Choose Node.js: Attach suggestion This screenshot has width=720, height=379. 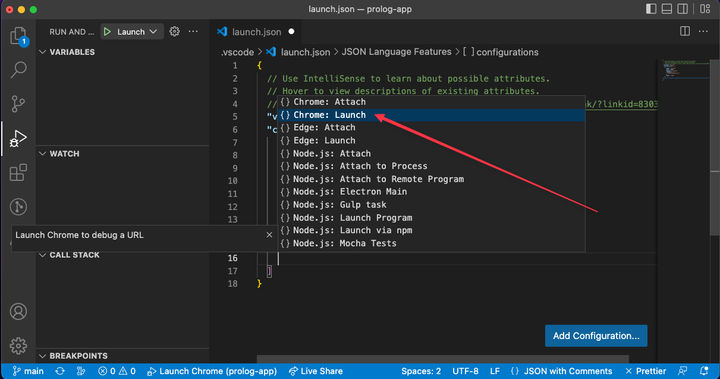(432, 153)
